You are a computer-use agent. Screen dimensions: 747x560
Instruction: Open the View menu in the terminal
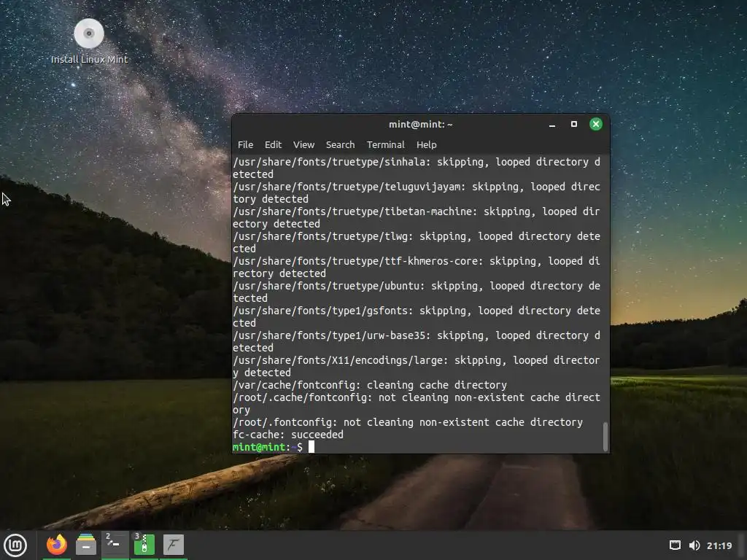303,145
